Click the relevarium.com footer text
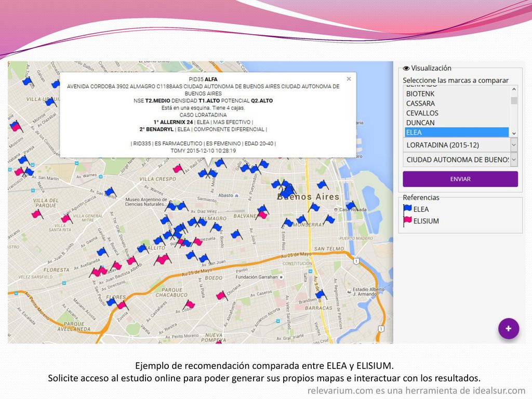The height and width of the screenshot is (399, 532). pos(340,391)
